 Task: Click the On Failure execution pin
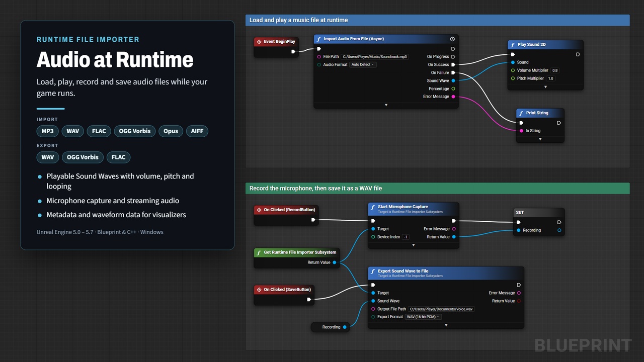pos(453,72)
